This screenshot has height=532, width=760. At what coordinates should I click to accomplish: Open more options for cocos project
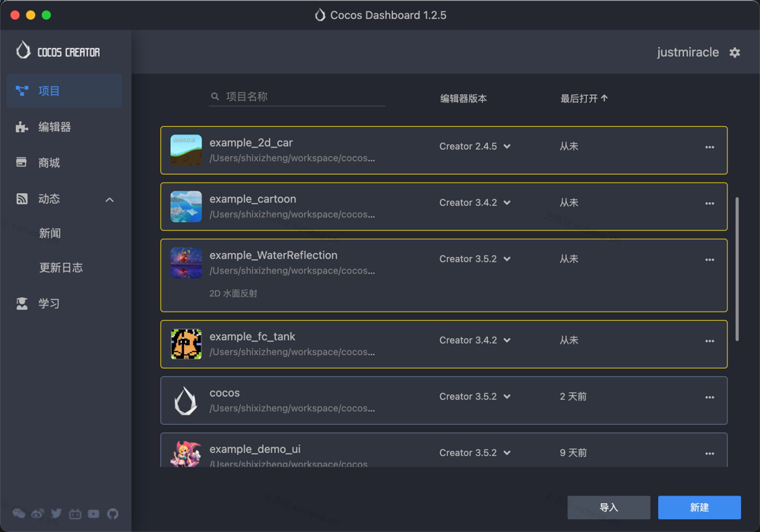710,397
